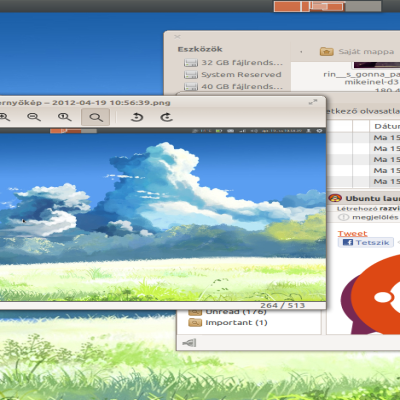The height and width of the screenshot is (400, 400).
Task: Click the normal size 1:1 zoom icon
Action: coord(64,117)
